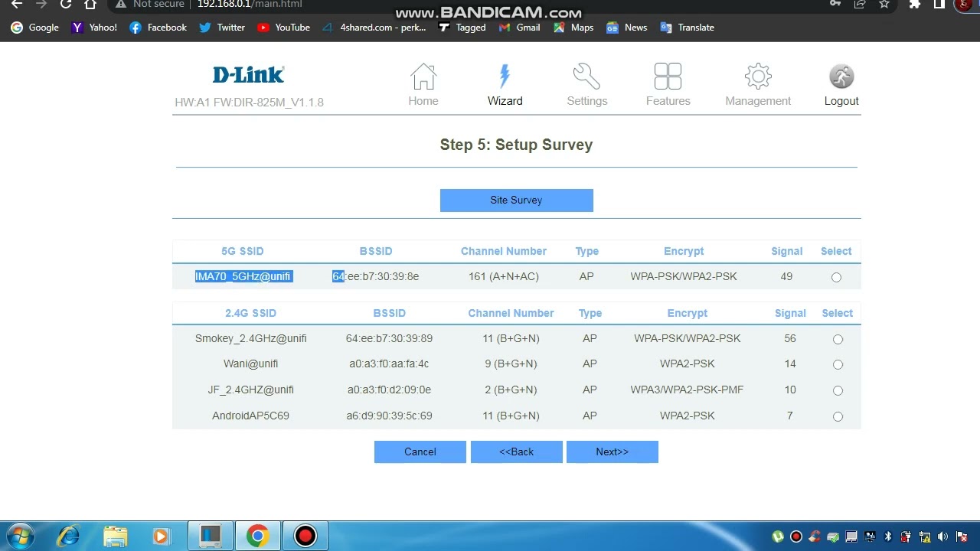Click the Windows Start orb
Viewport: 980px width, 551px height.
coord(21,536)
